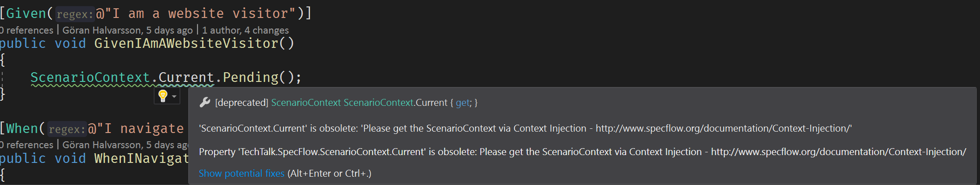This screenshot has height=185, width=980.
Task: Click the Pending method call in code
Action: (x=251, y=77)
